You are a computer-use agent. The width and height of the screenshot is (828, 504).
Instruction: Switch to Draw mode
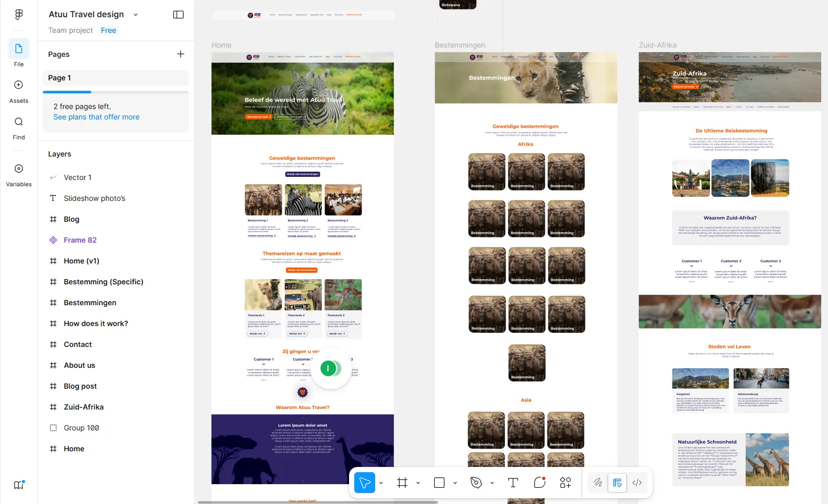coord(598,483)
